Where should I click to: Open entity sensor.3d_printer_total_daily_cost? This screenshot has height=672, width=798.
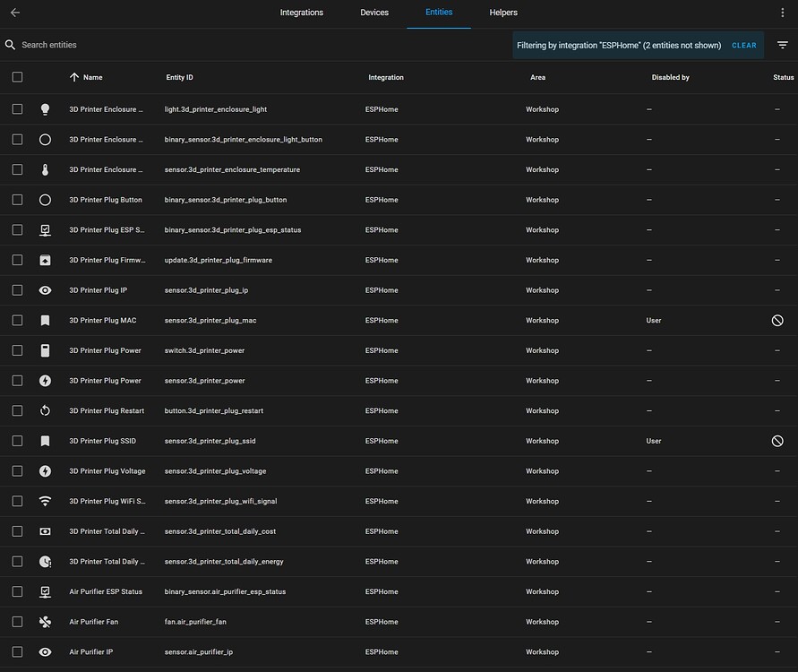pos(219,531)
